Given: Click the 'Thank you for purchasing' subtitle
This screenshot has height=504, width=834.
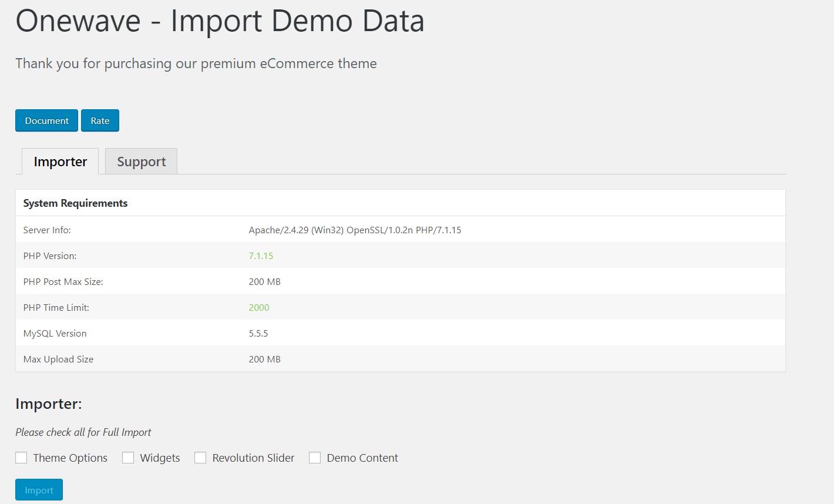Looking at the screenshot, I should click(196, 63).
